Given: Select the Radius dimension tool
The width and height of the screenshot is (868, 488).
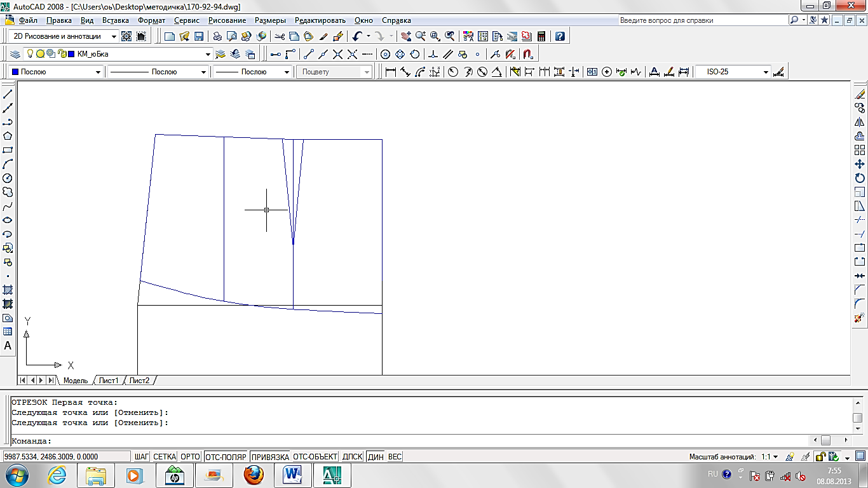Looking at the screenshot, I should [x=453, y=72].
